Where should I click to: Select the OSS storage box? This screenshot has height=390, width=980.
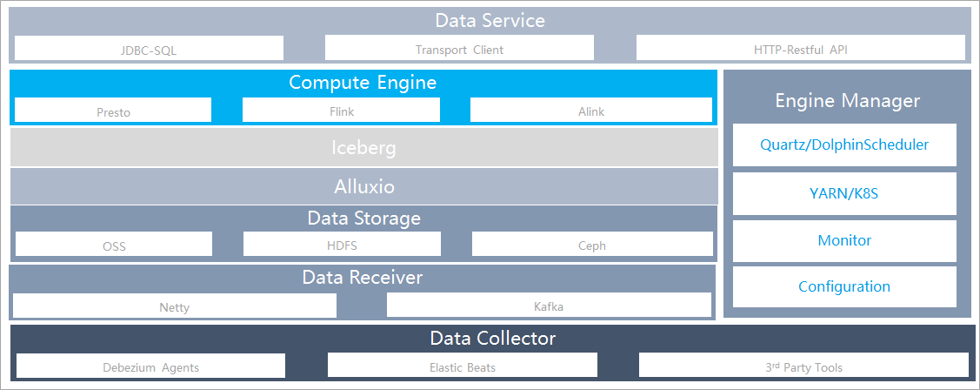[x=114, y=244]
